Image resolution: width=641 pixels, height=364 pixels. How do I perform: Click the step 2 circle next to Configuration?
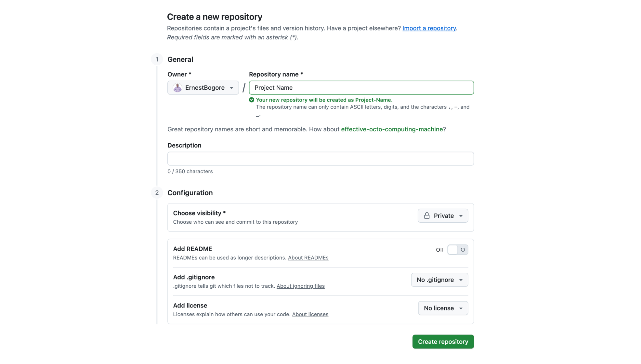coord(157,193)
